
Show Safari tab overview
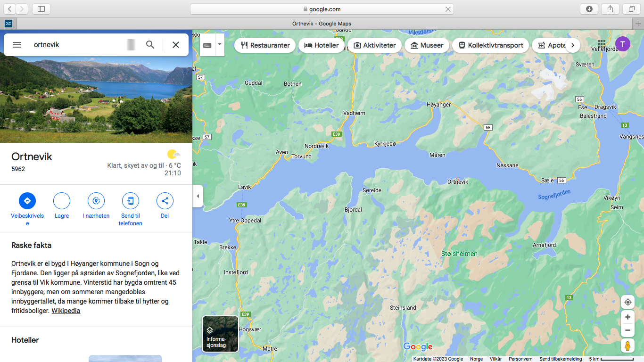(x=631, y=9)
